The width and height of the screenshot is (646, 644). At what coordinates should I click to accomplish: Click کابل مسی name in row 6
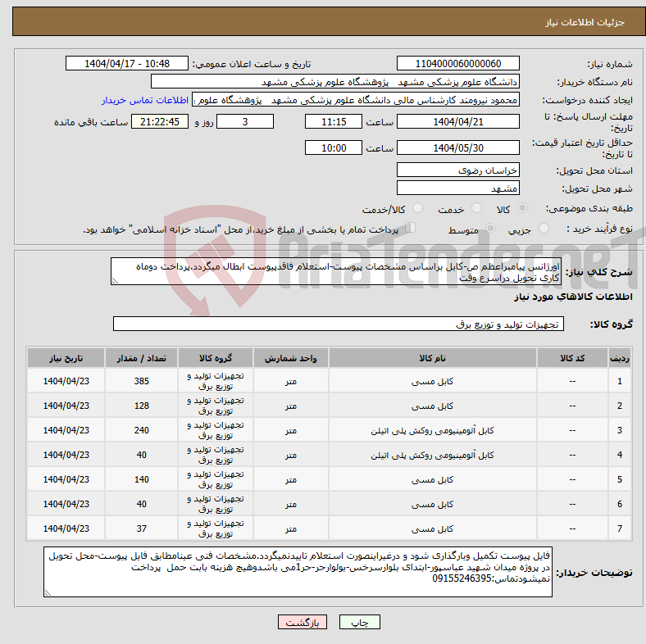[433, 504]
